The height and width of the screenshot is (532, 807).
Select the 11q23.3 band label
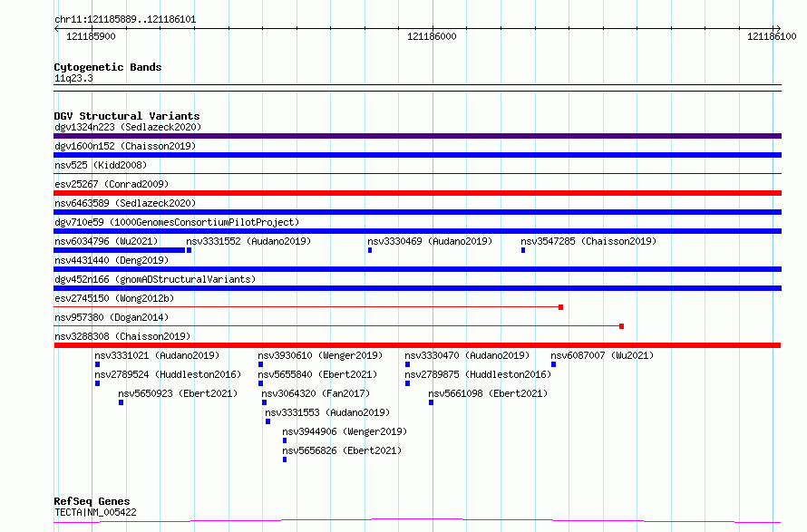pyautogui.click(x=73, y=78)
